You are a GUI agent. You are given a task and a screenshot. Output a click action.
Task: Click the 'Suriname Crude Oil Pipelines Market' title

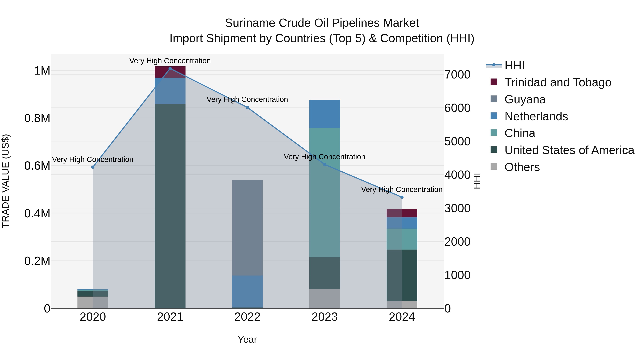click(x=322, y=23)
